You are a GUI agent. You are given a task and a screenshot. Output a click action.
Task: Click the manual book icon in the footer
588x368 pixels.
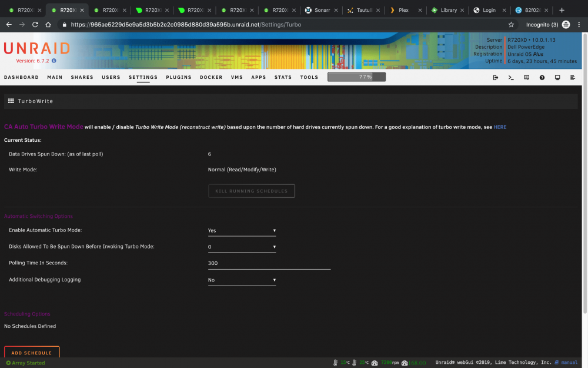(557, 362)
